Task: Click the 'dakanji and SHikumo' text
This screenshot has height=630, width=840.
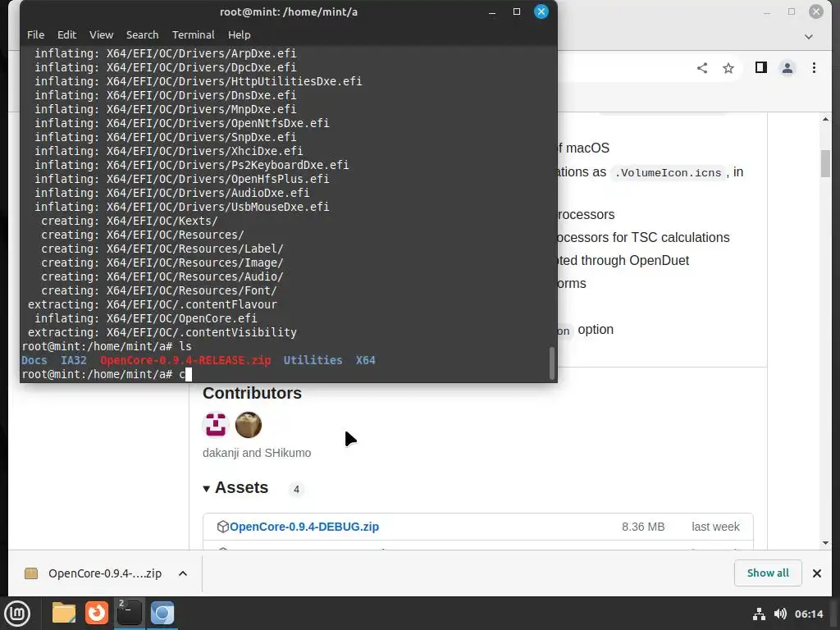Action: (257, 453)
